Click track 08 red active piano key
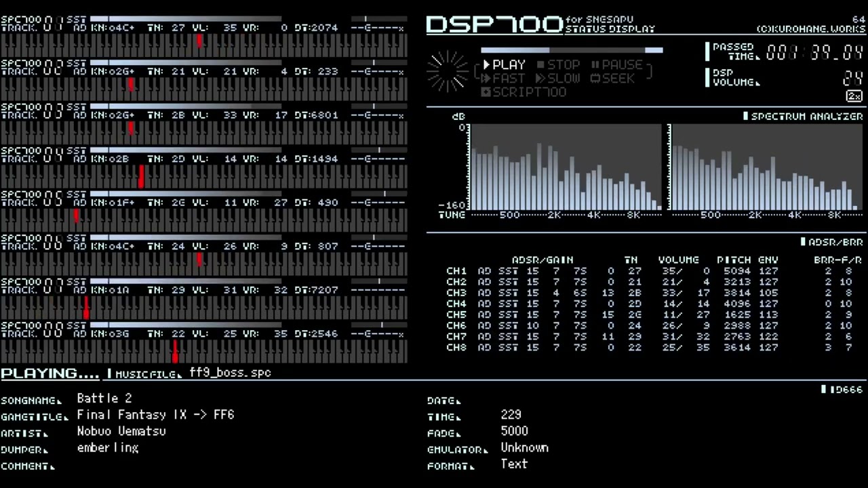 pos(175,351)
